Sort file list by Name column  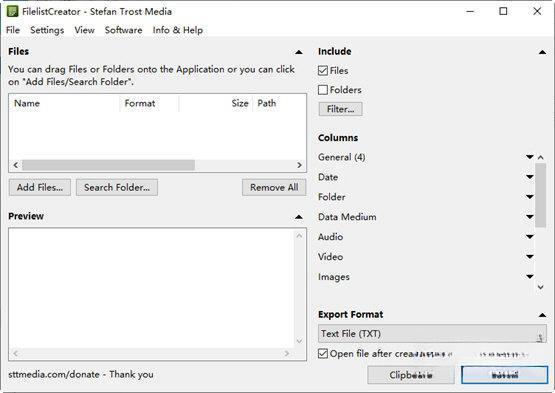(64, 103)
